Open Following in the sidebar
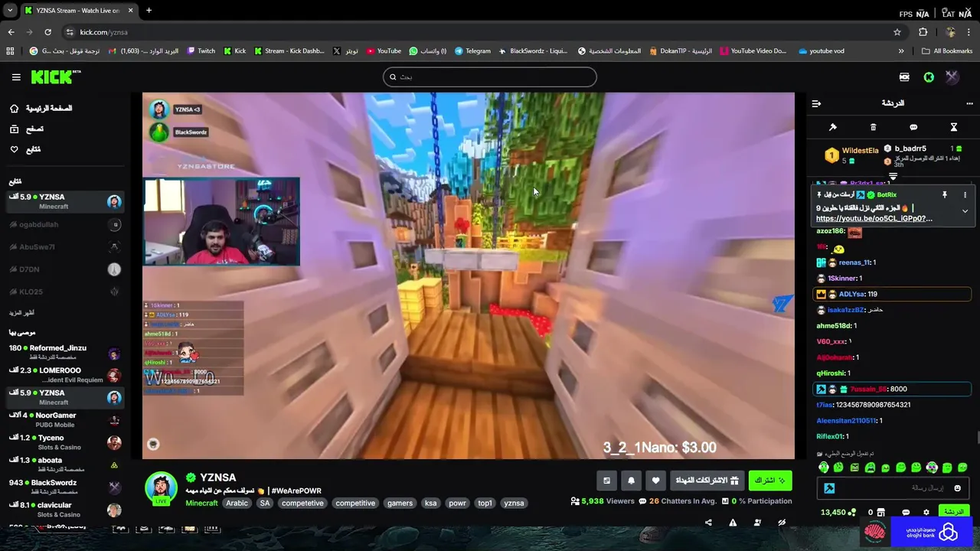 point(25,150)
